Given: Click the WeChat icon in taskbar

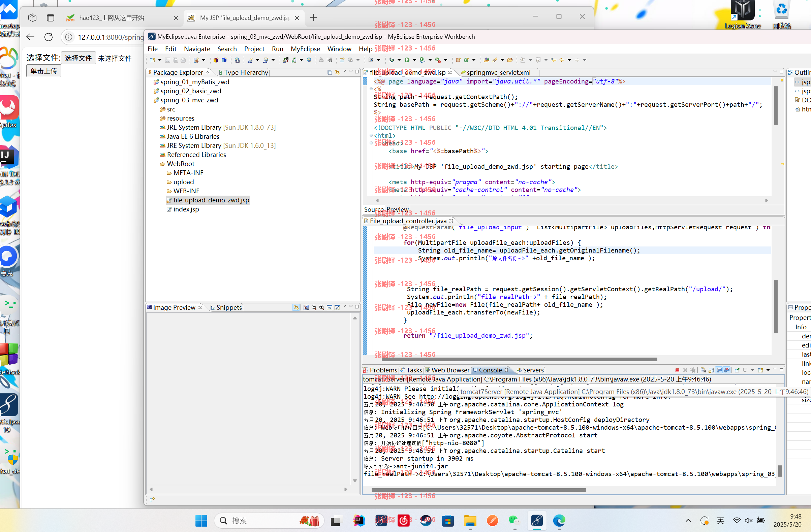Looking at the screenshot, I should [x=514, y=521].
